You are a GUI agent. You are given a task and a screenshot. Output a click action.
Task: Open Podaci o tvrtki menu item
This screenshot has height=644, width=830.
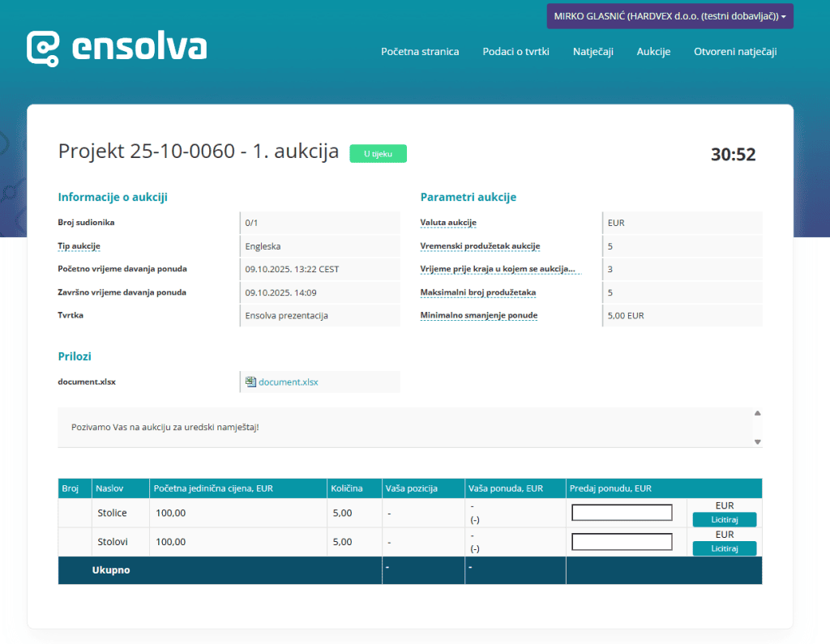click(x=516, y=52)
